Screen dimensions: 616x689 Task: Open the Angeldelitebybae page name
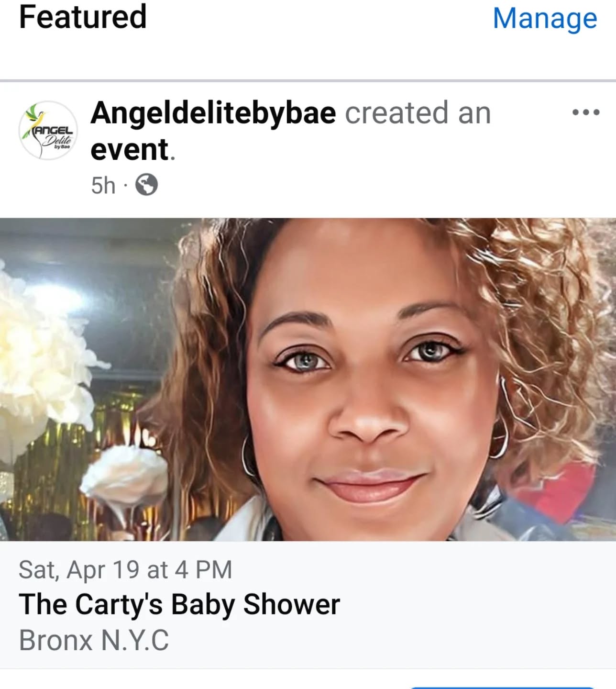click(213, 113)
